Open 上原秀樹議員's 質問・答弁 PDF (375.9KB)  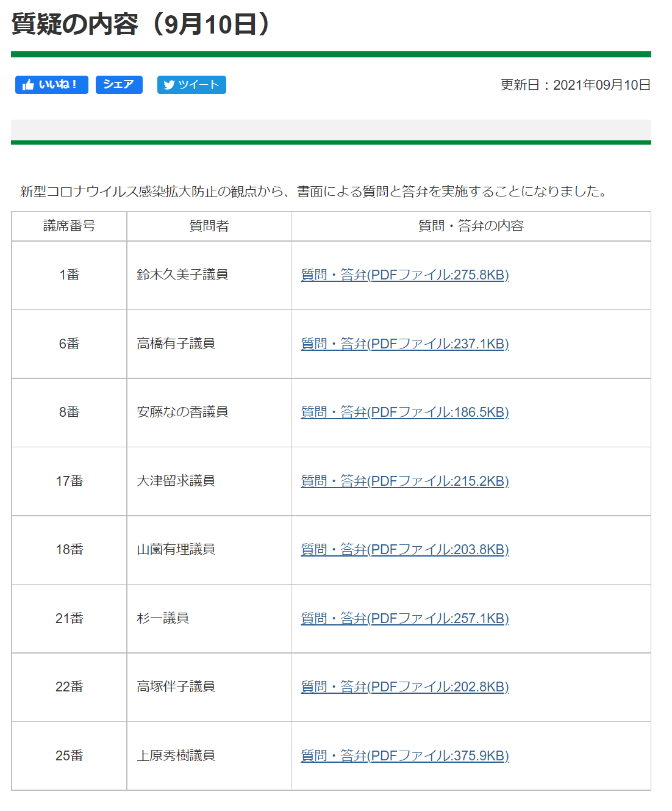405,756
